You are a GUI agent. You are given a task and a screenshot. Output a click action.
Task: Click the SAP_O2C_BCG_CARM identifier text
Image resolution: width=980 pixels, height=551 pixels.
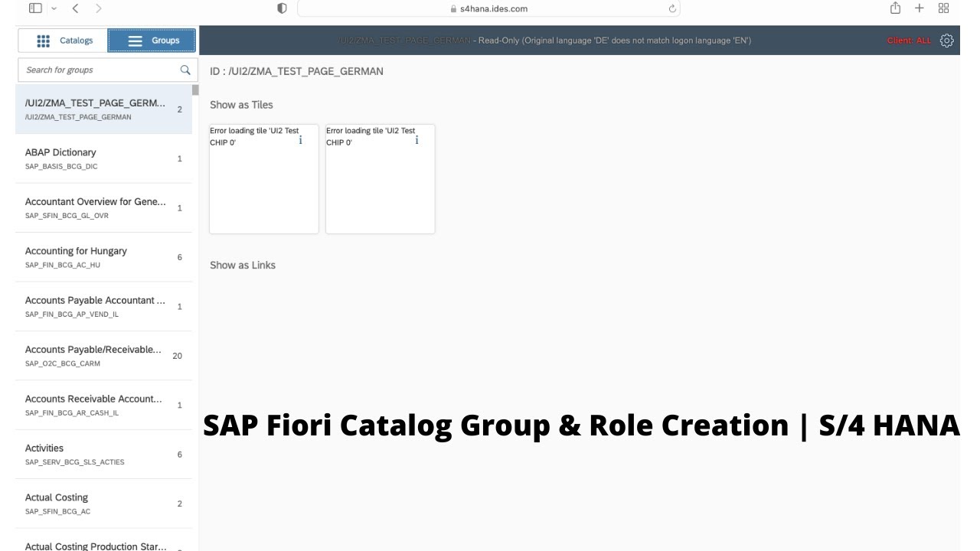click(63, 364)
